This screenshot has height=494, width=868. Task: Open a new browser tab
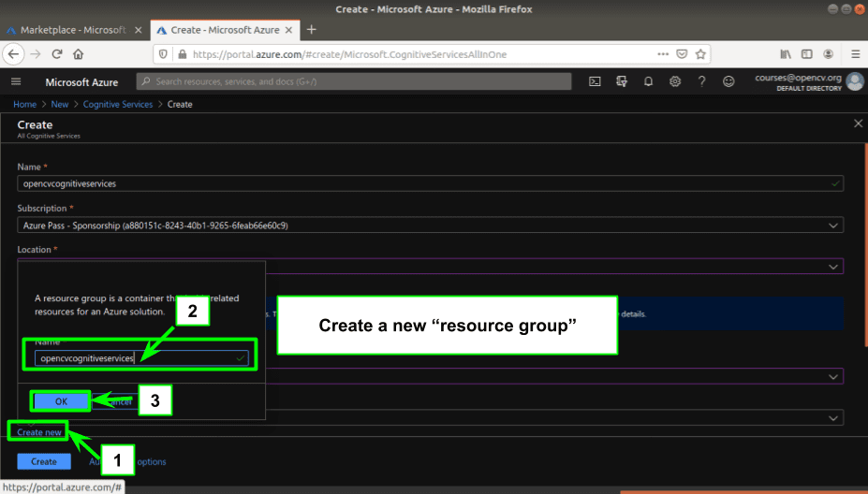coord(311,29)
